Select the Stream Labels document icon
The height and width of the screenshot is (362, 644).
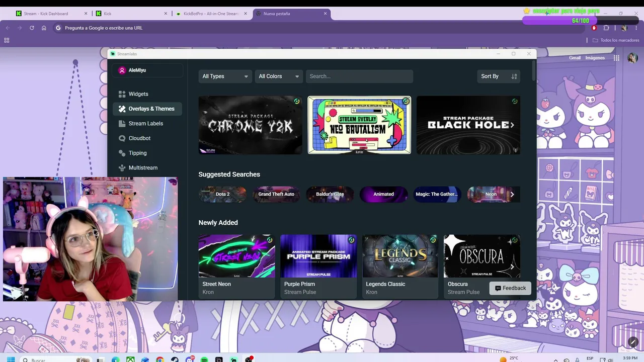tap(122, 124)
